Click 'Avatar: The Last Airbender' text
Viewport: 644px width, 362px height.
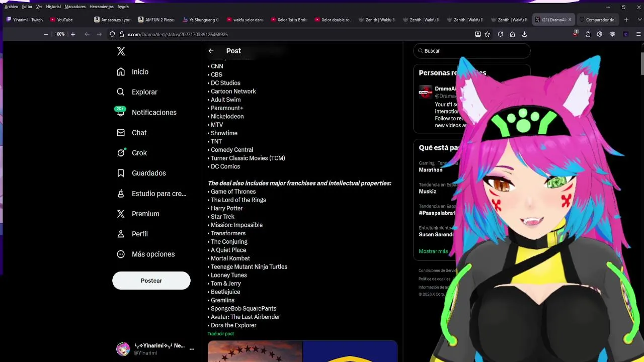[x=246, y=317]
